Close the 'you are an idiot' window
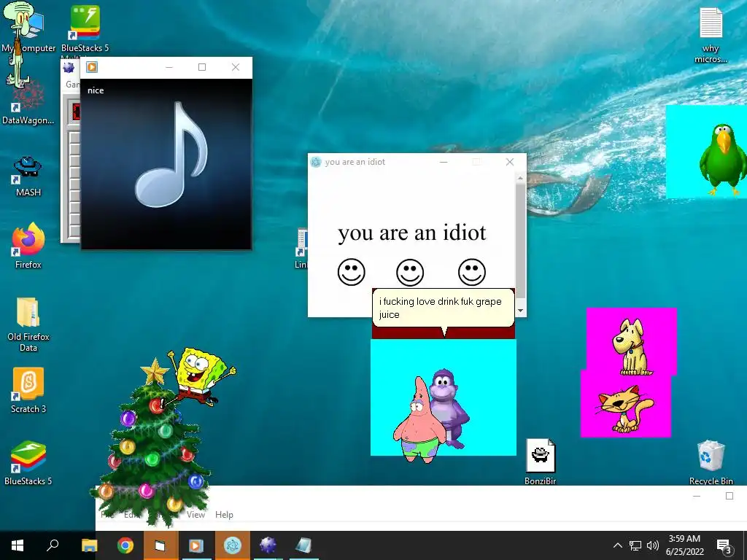747x560 pixels. pos(510,162)
